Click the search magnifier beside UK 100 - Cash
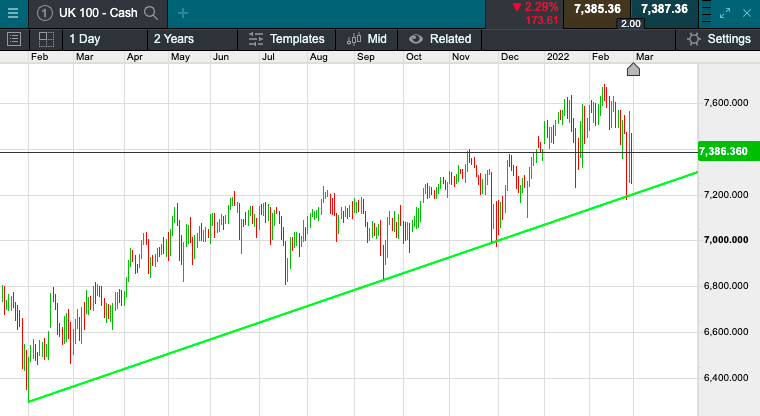Screen dimensions: 760x416 tap(151, 13)
